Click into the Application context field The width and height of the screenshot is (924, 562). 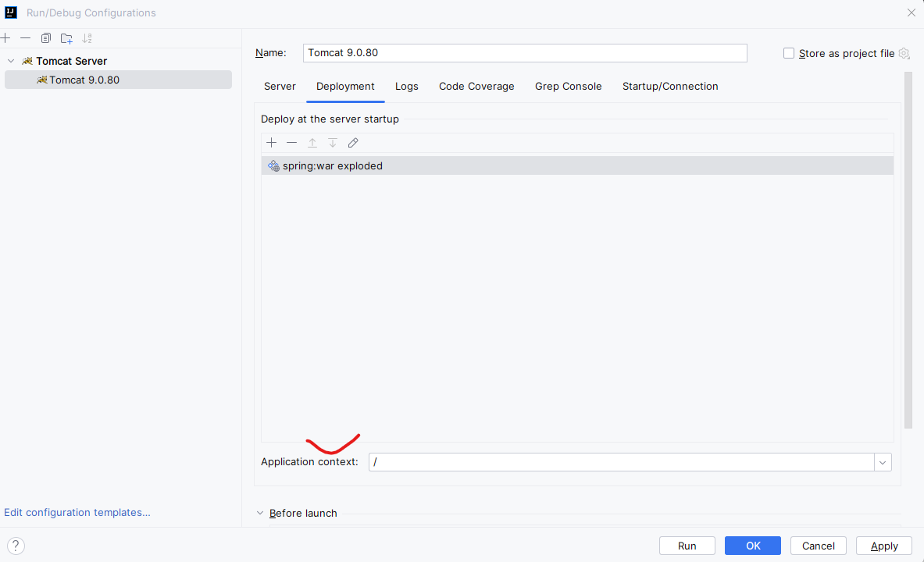(x=622, y=462)
